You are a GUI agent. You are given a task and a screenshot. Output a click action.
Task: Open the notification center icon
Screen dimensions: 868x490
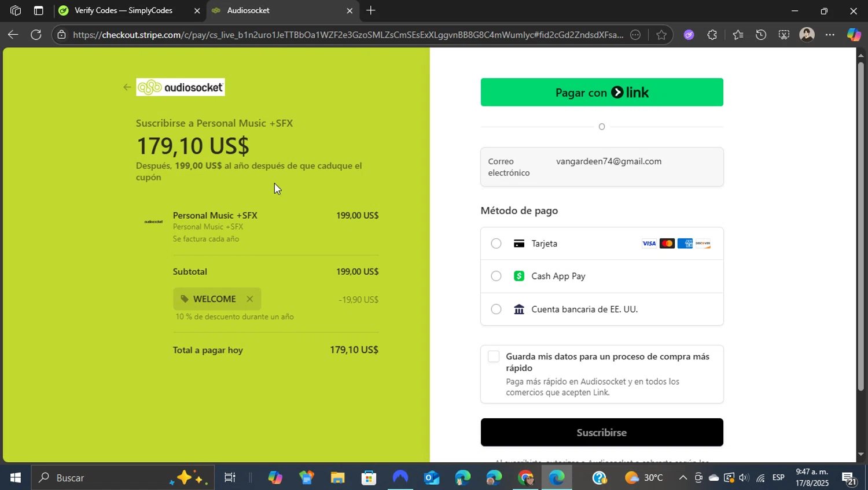849,478
